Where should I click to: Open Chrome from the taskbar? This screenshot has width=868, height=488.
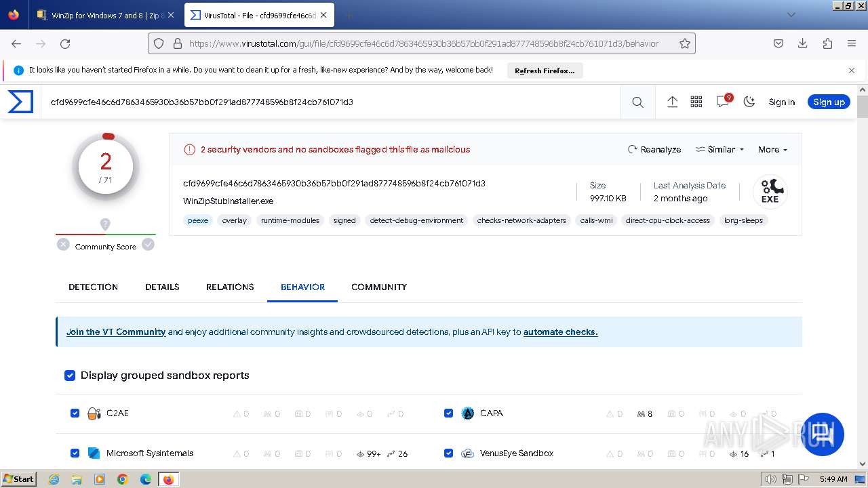(122, 479)
